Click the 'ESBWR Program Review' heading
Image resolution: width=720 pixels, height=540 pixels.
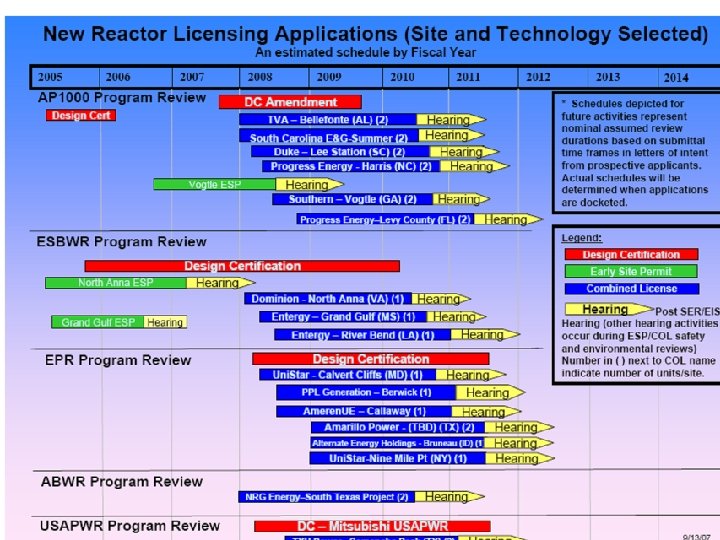[122, 242]
